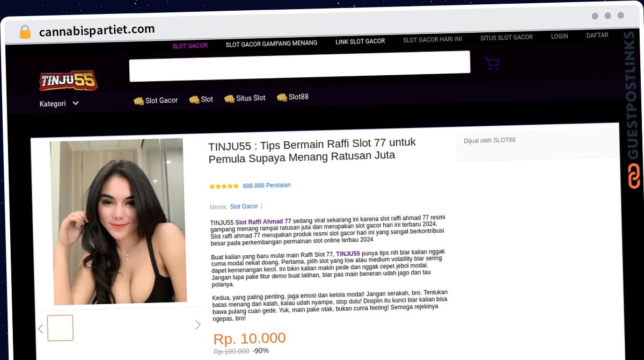Image resolution: width=644 pixels, height=360 pixels.
Task: Click the LOGIN link
Action: click(559, 36)
